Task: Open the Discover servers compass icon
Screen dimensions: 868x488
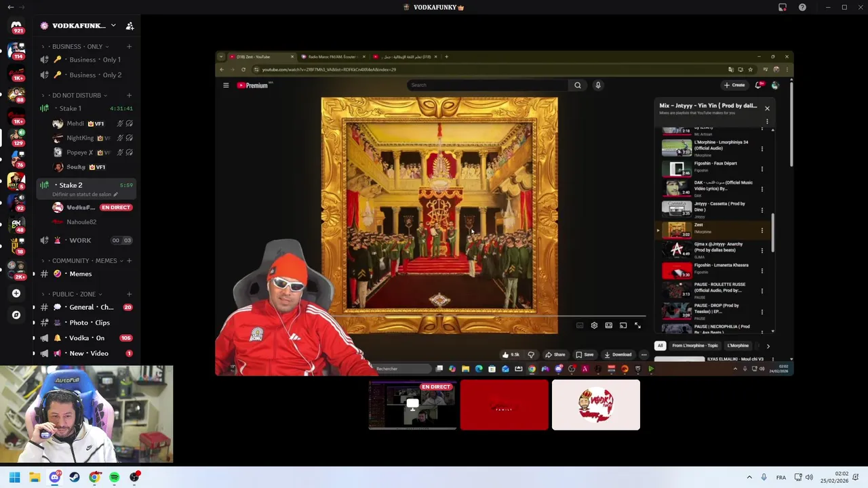Action: 16,314
